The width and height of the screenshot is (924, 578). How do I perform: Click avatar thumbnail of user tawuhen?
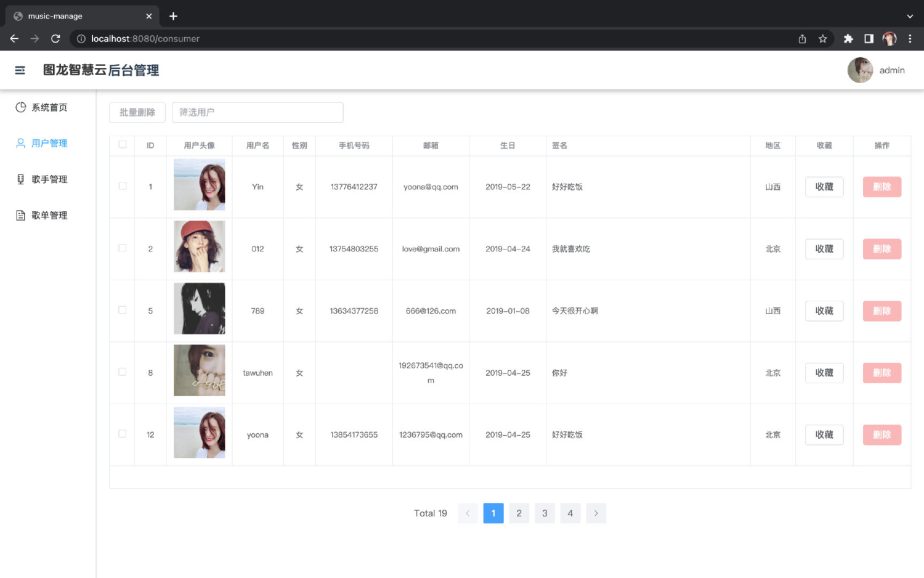click(200, 370)
